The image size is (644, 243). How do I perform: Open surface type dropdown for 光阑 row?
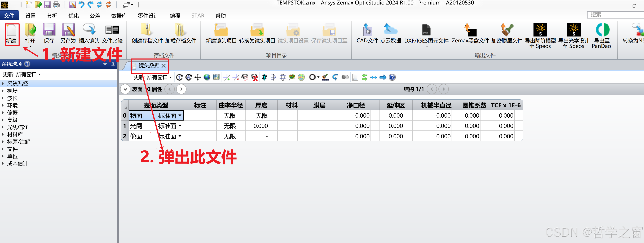(x=180, y=126)
